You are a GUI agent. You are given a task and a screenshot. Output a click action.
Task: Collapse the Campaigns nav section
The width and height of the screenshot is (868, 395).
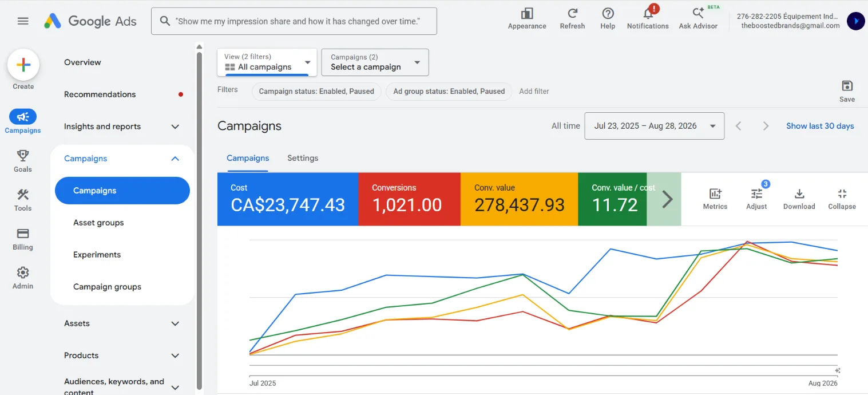pyautogui.click(x=176, y=159)
